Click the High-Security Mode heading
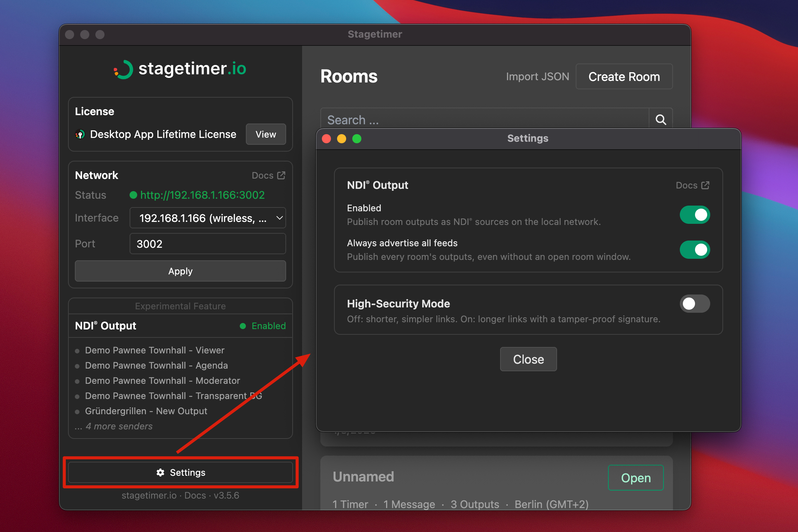The image size is (798, 532). click(398, 304)
